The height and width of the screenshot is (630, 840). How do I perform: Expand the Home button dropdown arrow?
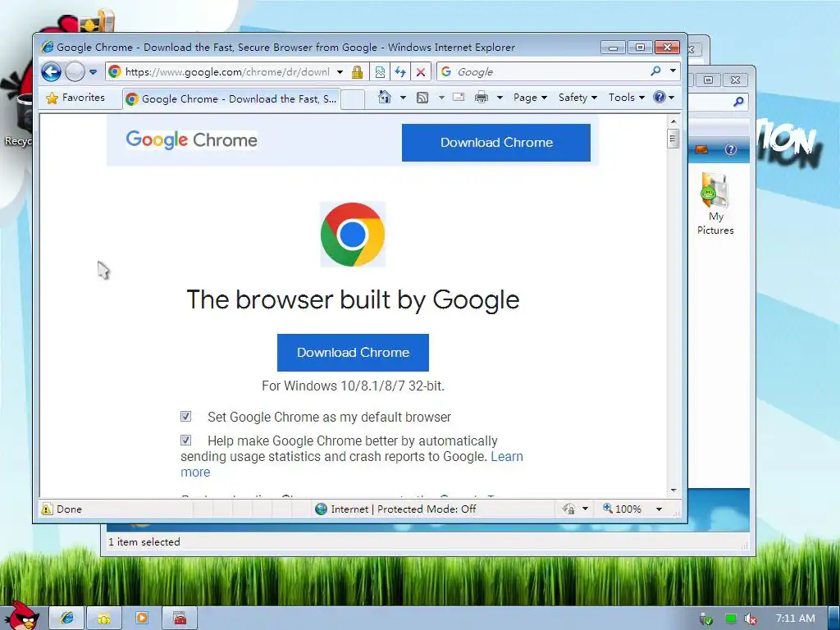tap(403, 98)
